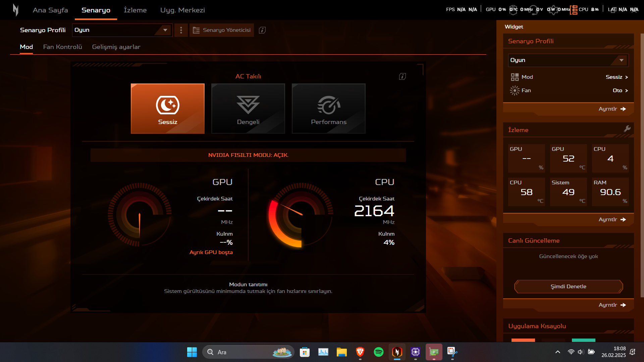Open the İzleme top menu
Viewport: 644px width, 362px height.
coord(135,10)
